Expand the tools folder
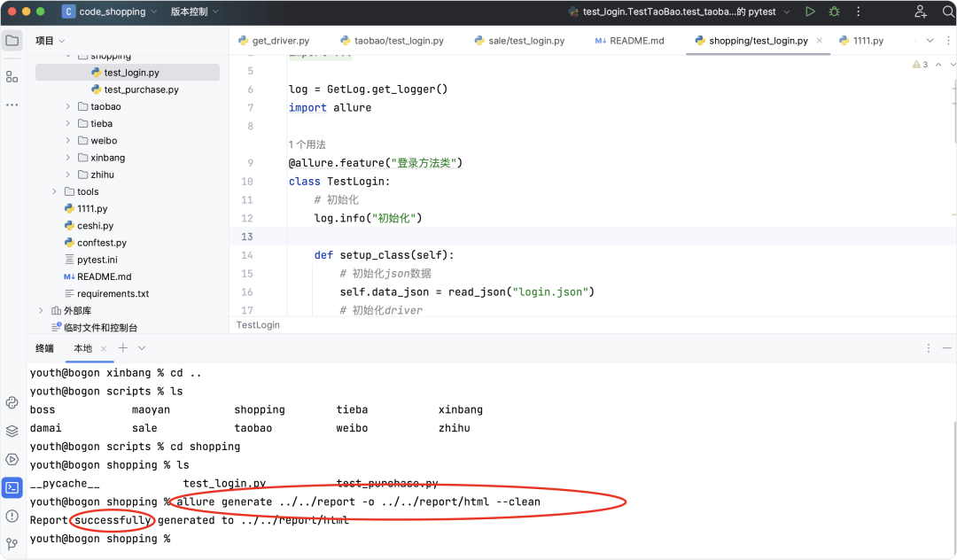This screenshot has height=560, width=957. (54, 191)
